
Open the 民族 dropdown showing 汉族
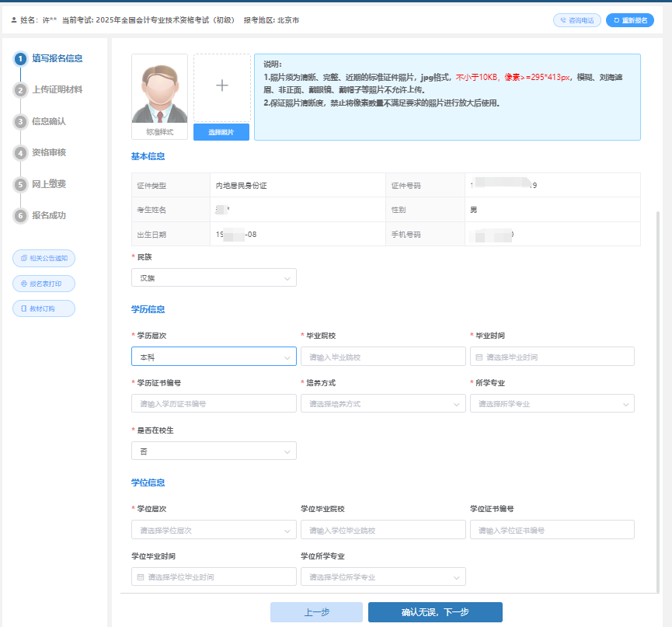pyautogui.click(x=214, y=277)
